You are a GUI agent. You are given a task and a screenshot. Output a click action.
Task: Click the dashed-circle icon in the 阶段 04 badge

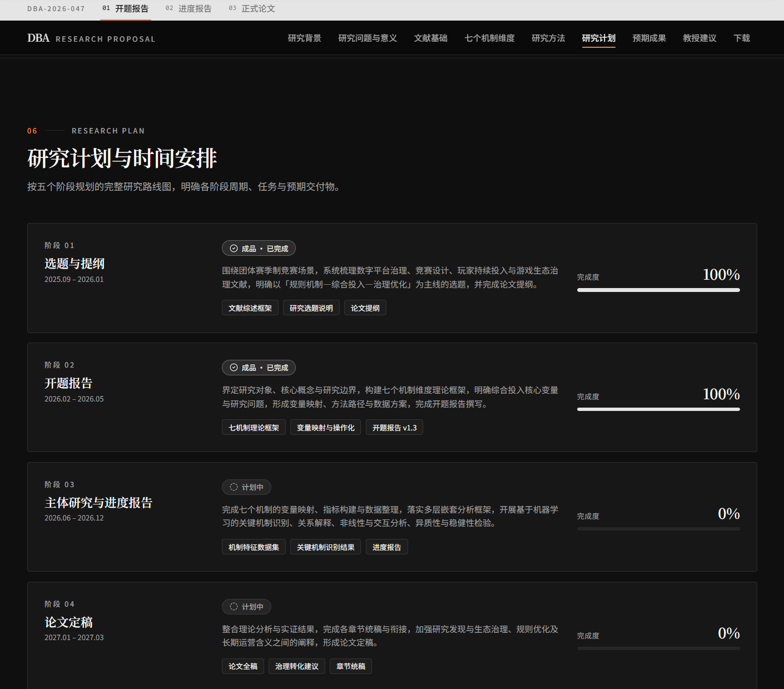pos(234,607)
